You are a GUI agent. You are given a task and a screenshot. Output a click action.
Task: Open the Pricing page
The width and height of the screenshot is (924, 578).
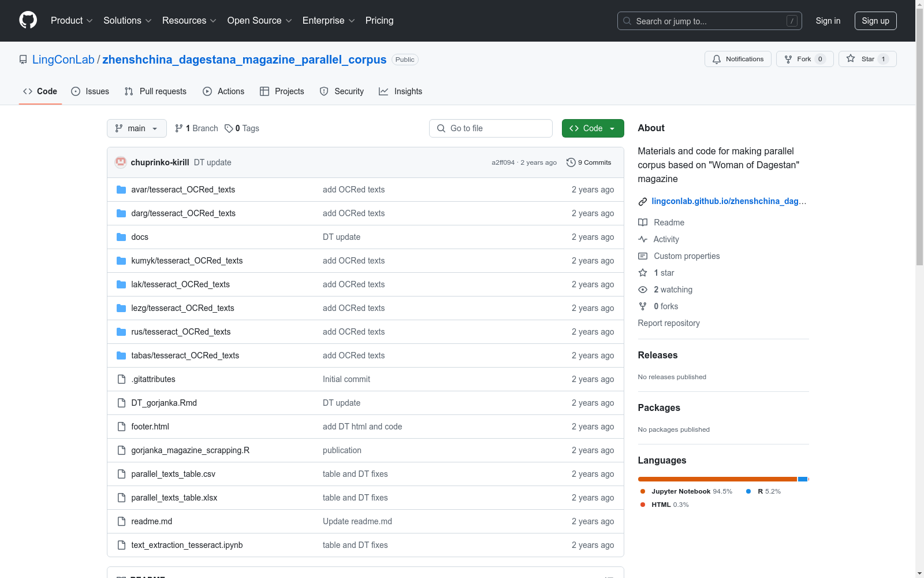[x=379, y=21]
